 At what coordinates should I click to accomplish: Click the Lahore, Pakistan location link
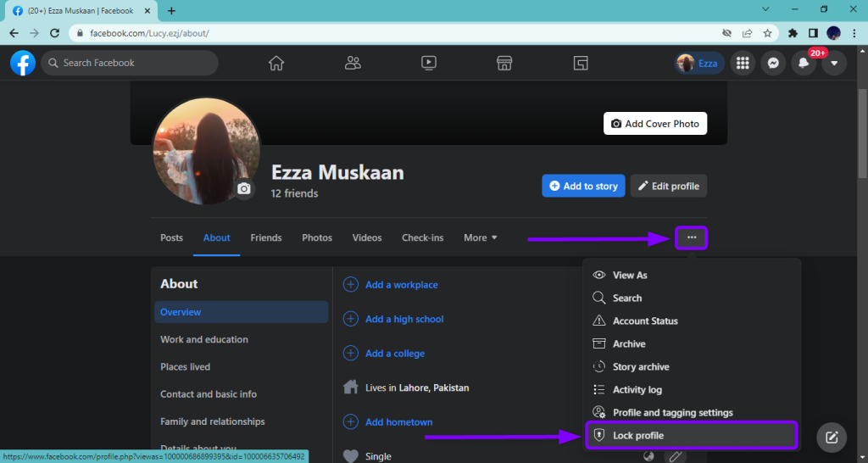coord(433,388)
